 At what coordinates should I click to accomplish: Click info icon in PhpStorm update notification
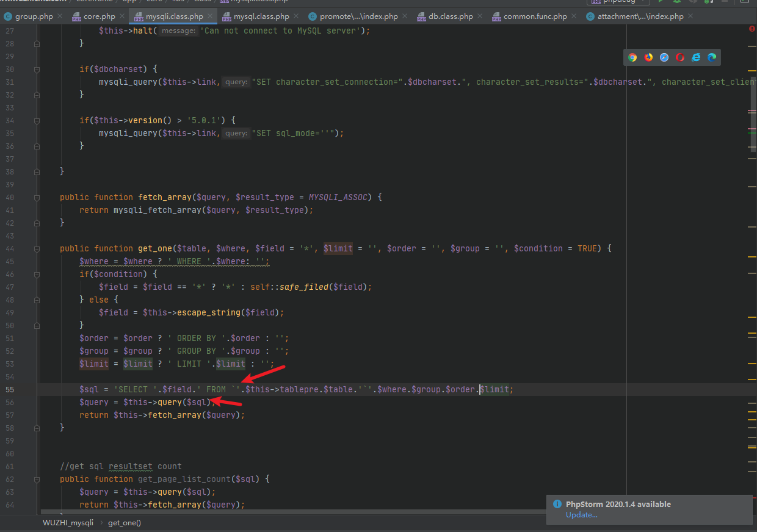[x=557, y=505]
